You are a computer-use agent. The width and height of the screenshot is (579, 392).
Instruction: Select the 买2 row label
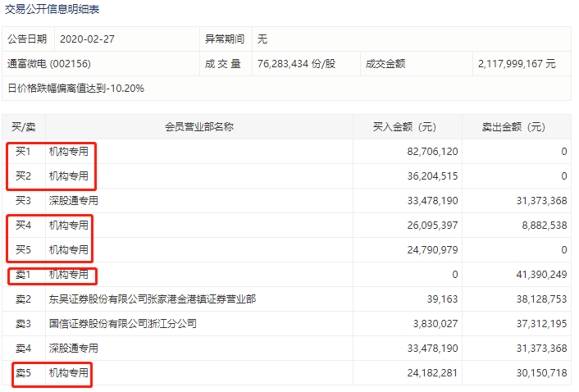(x=23, y=176)
